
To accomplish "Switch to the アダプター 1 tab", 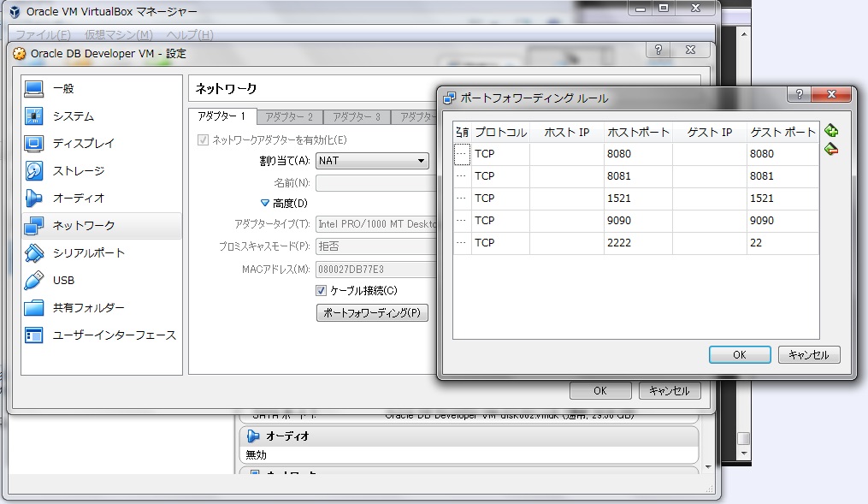I will (222, 116).
